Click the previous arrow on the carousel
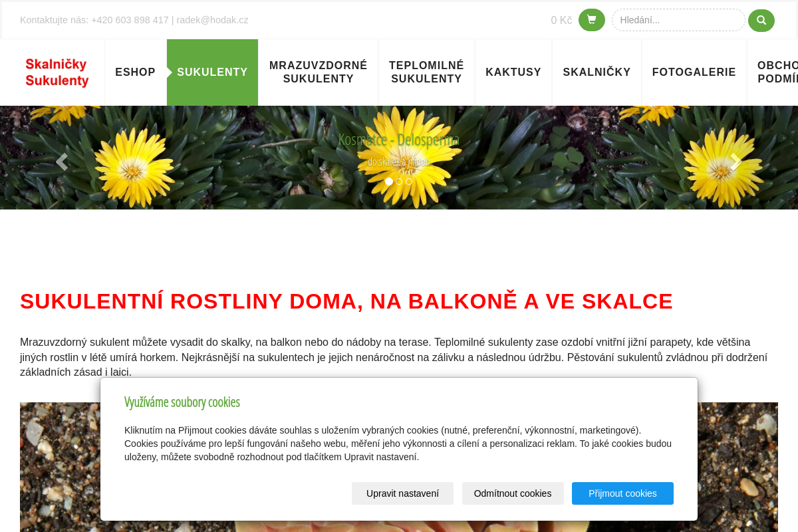798x532 pixels. click(x=61, y=161)
